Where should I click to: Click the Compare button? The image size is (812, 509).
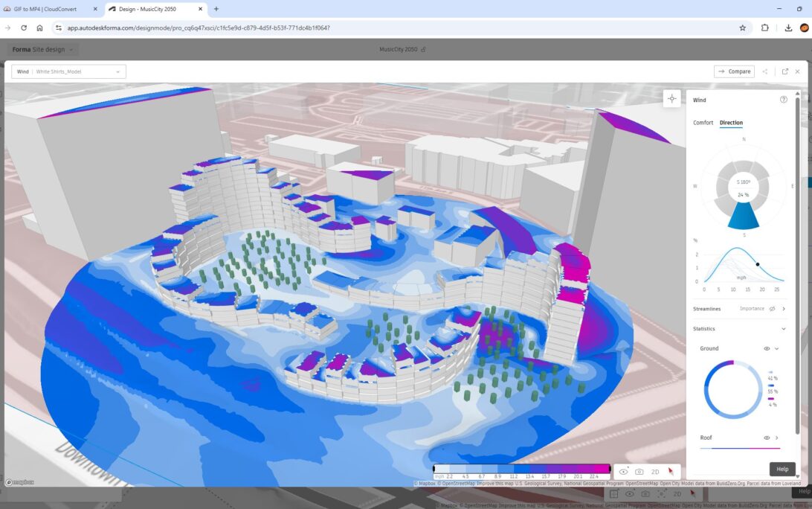point(734,71)
